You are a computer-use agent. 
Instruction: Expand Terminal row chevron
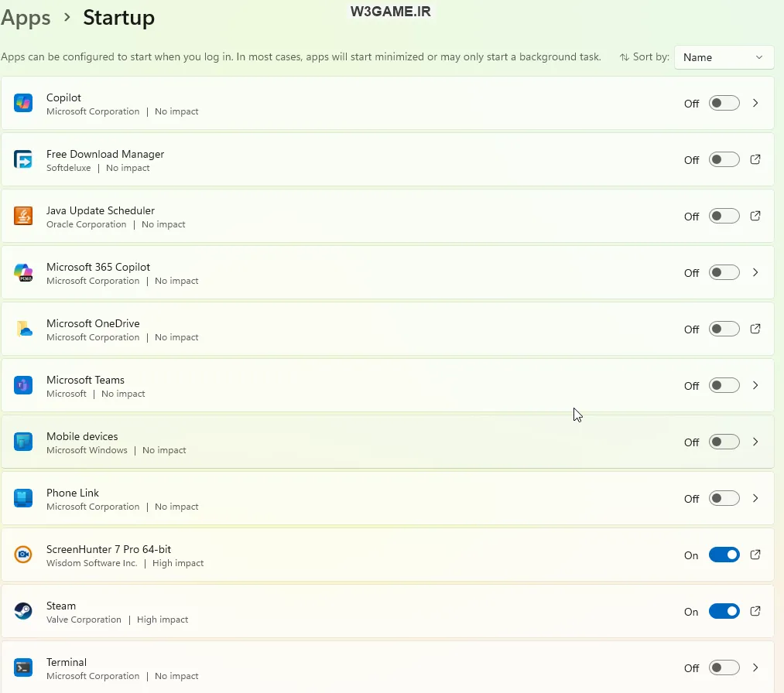(x=755, y=667)
